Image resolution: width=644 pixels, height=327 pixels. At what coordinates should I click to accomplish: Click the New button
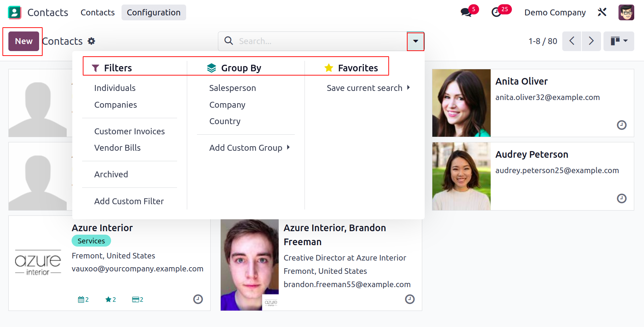pyautogui.click(x=24, y=41)
